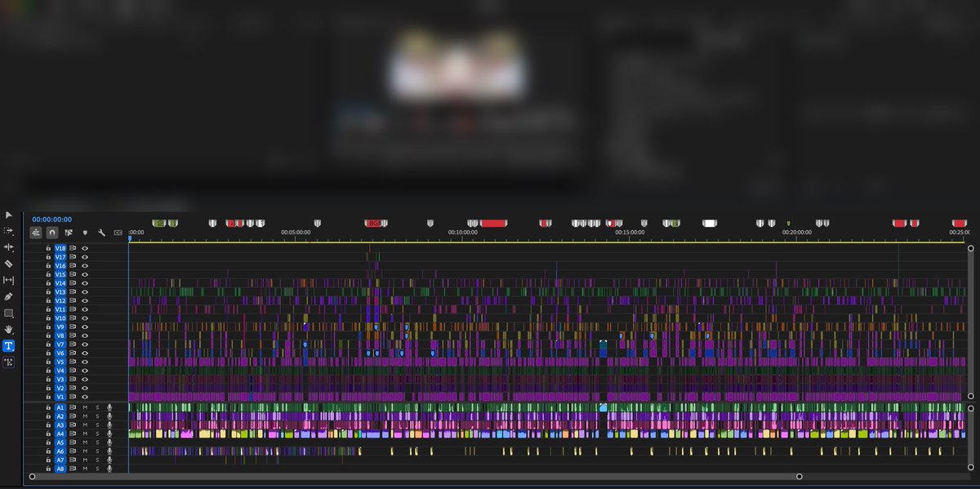Image resolution: width=980 pixels, height=489 pixels.
Task: Click top handle of video tracks vertical scrollbar
Action: pos(971,247)
